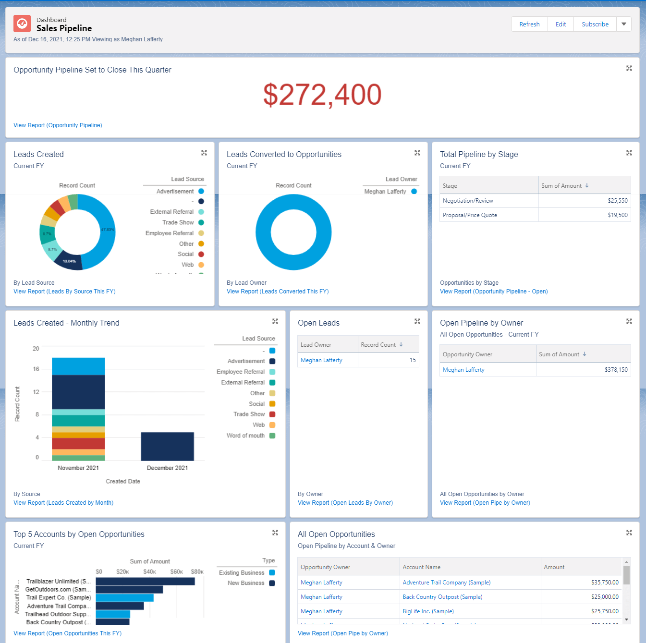Click the Account Name column header
The image size is (646, 644).
[x=470, y=567]
